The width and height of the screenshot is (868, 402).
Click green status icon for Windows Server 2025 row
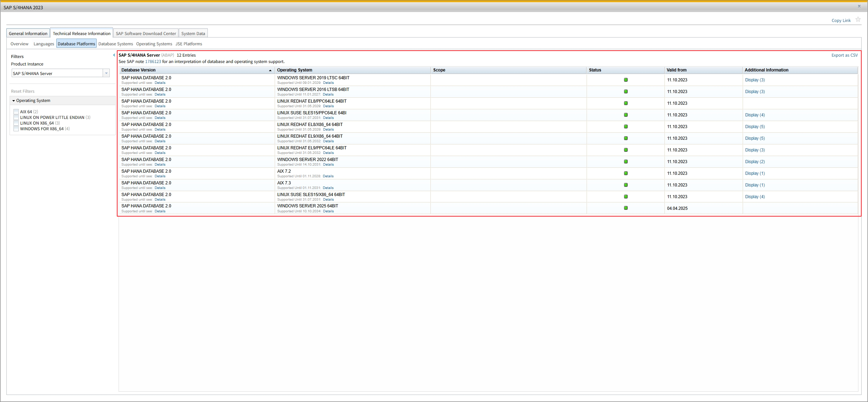(x=626, y=208)
